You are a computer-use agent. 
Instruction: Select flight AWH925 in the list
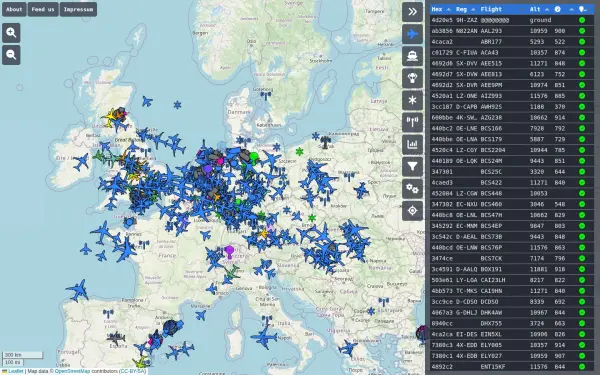click(x=512, y=107)
